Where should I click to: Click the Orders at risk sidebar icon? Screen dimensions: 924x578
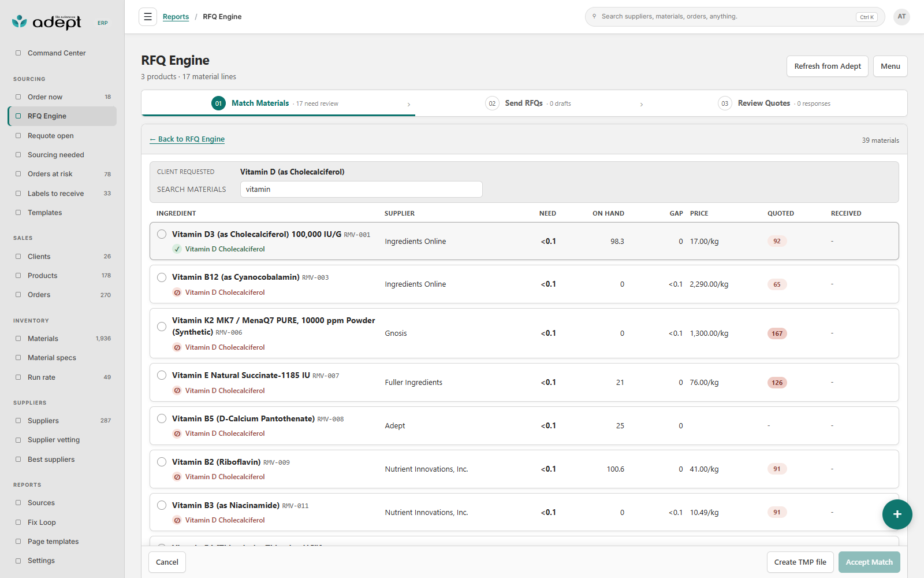pyautogui.click(x=18, y=174)
